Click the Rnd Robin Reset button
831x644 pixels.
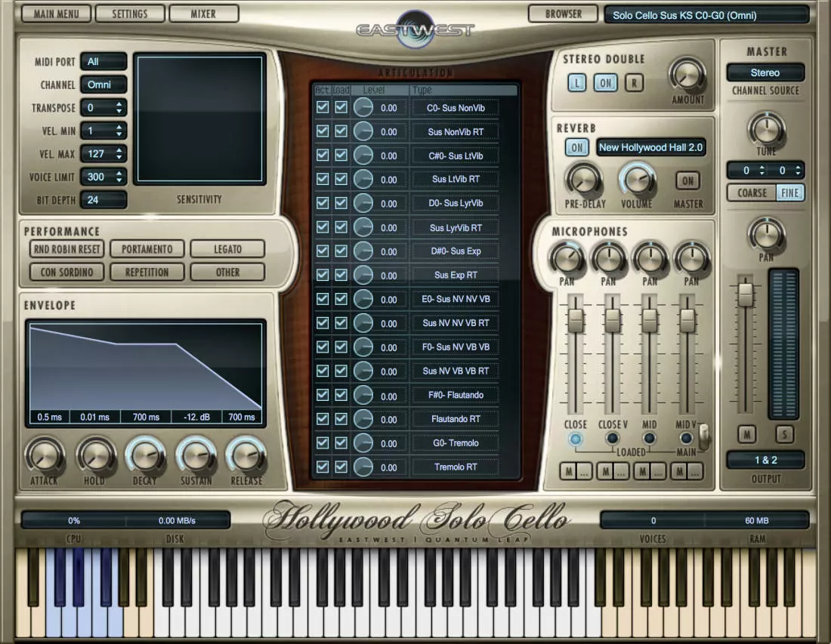(x=67, y=249)
